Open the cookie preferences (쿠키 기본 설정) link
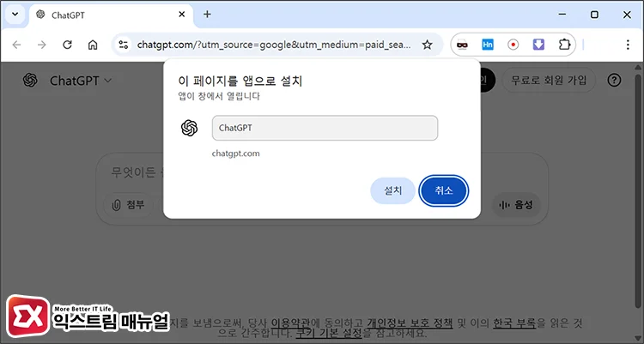 [x=329, y=333]
